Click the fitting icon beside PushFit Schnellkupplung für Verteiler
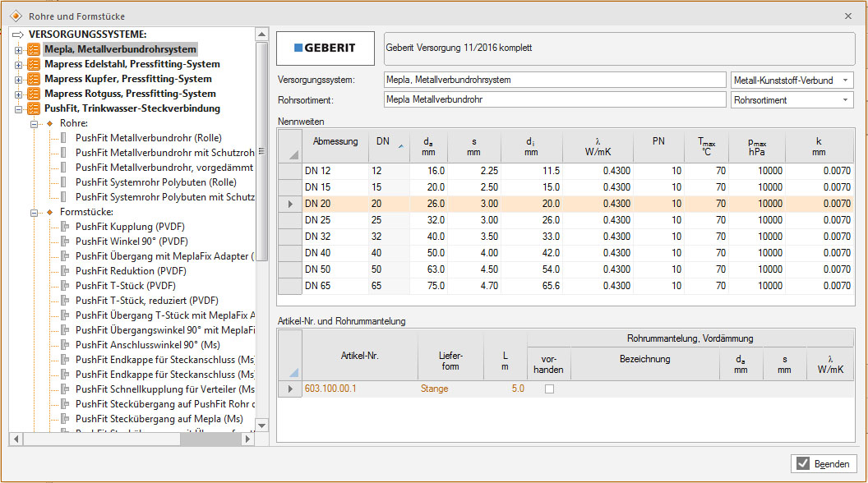The image size is (868, 483). pos(65,389)
